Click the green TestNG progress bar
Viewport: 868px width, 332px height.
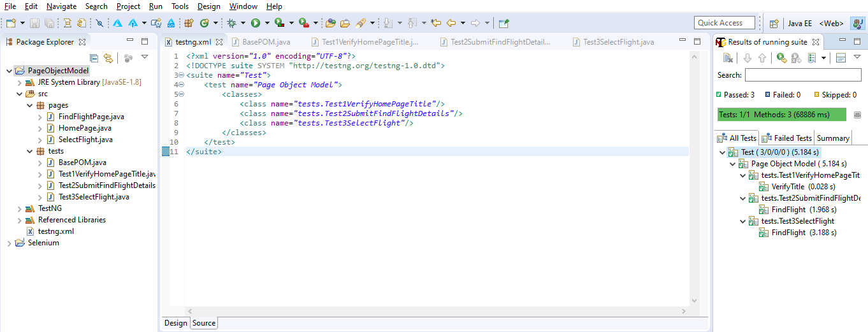pyautogui.click(x=781, y=115)
